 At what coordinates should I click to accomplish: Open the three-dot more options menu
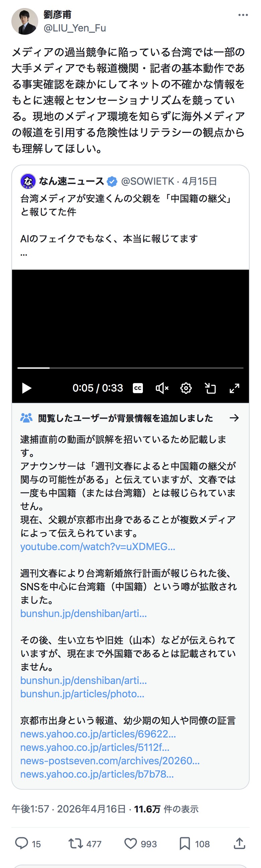click(243, 15)
